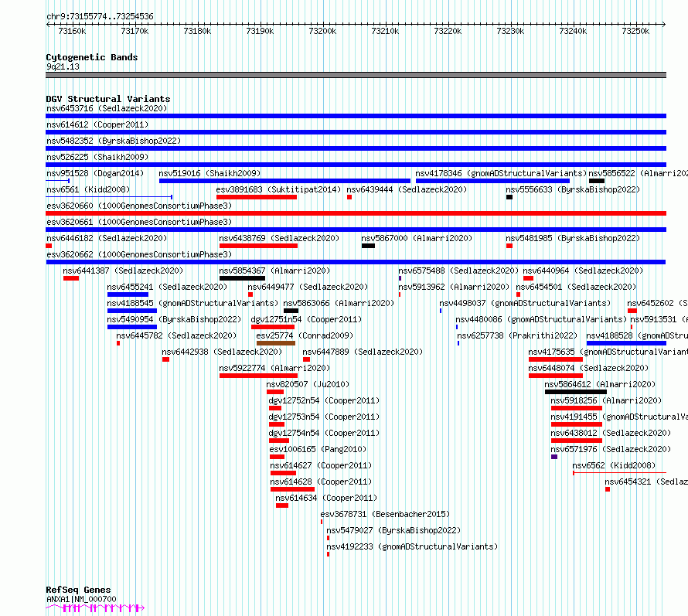This screenshot has width=688, height=616.
Task: Click the nsv4188528 blue variant bar
Action: click(x=627, y=343)
